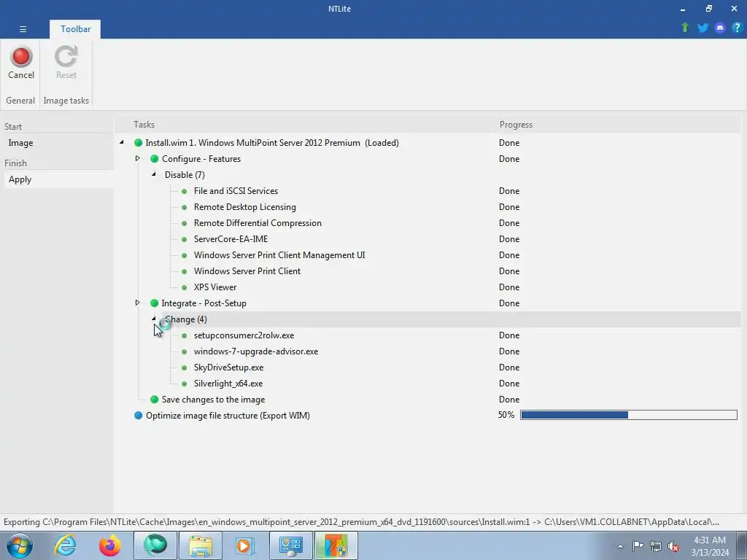Select Silverlight_x64.exe entry
Screen dimensions: 747x560
(228, 384)
